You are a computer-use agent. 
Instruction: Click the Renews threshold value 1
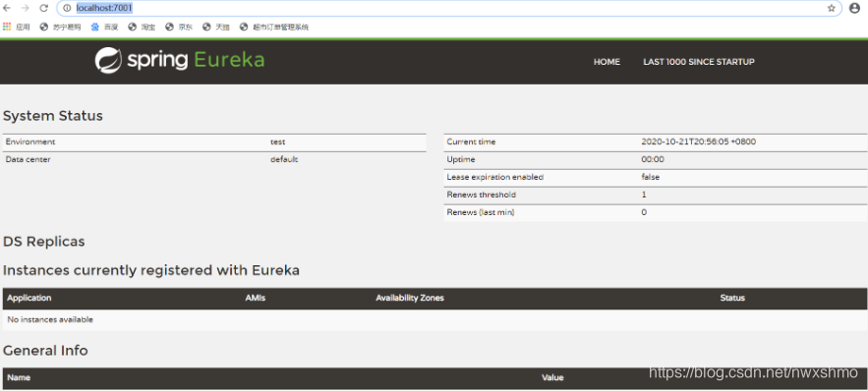click(x=644, y=195)
